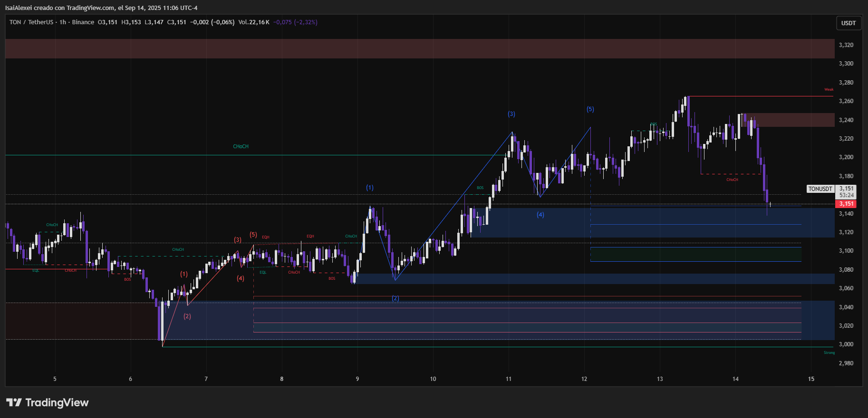The width and height of the screenshot is (868, 418).
Task: Select the blue wave (4) label
Action: pos(540,215)
